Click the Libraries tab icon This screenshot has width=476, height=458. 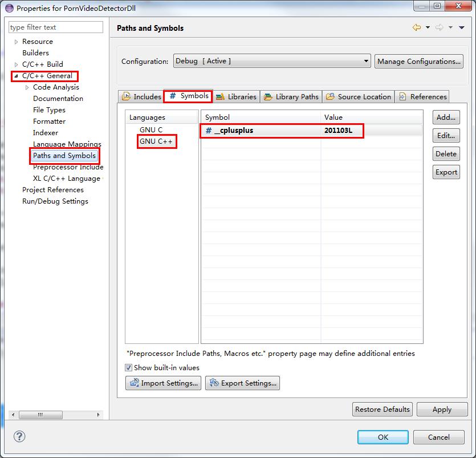point(220,96)
